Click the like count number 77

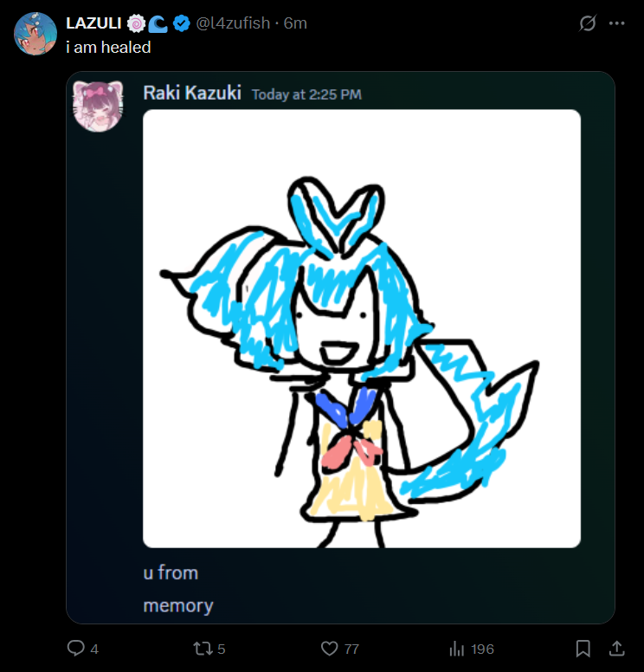(351, 649)
